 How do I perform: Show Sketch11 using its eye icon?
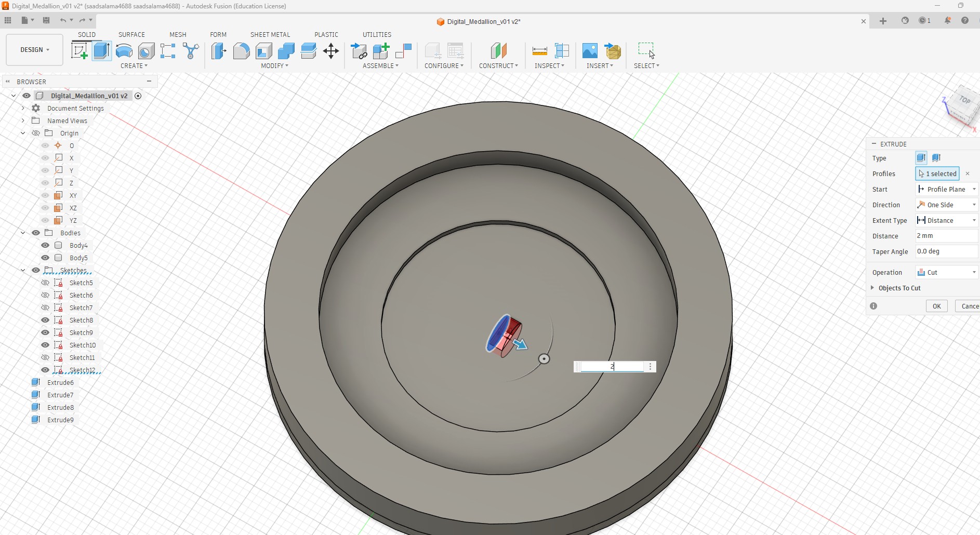click(x=45, y=357)
